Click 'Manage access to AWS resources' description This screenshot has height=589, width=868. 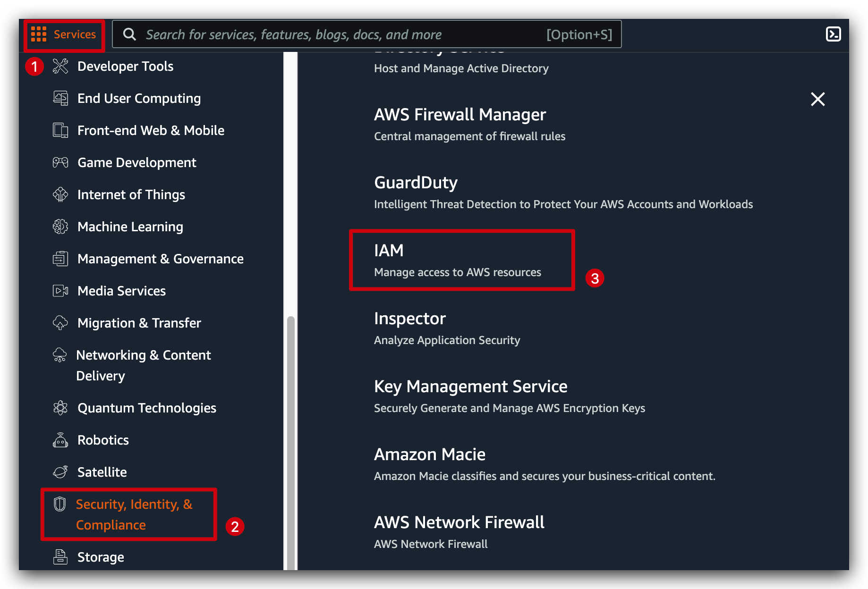point(458,272)
